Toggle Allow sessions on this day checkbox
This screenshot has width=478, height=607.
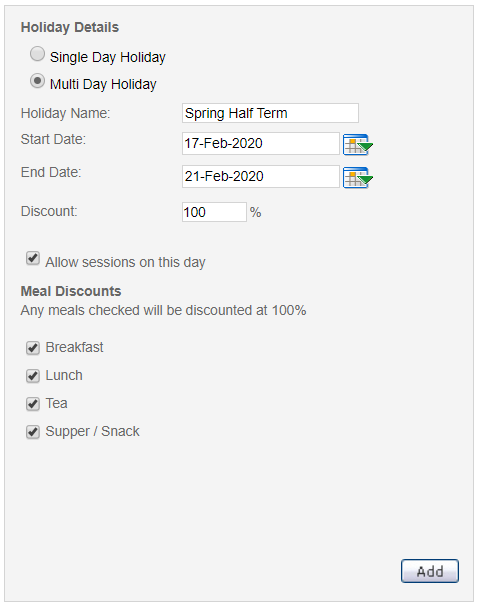[x=33, y=258]
